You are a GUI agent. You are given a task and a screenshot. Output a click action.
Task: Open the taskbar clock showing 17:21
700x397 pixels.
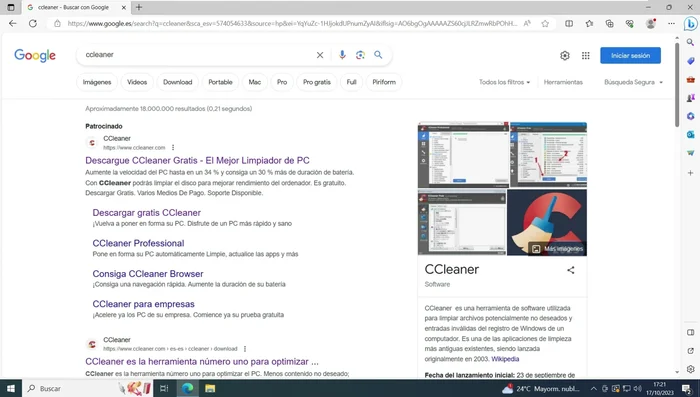659,389
